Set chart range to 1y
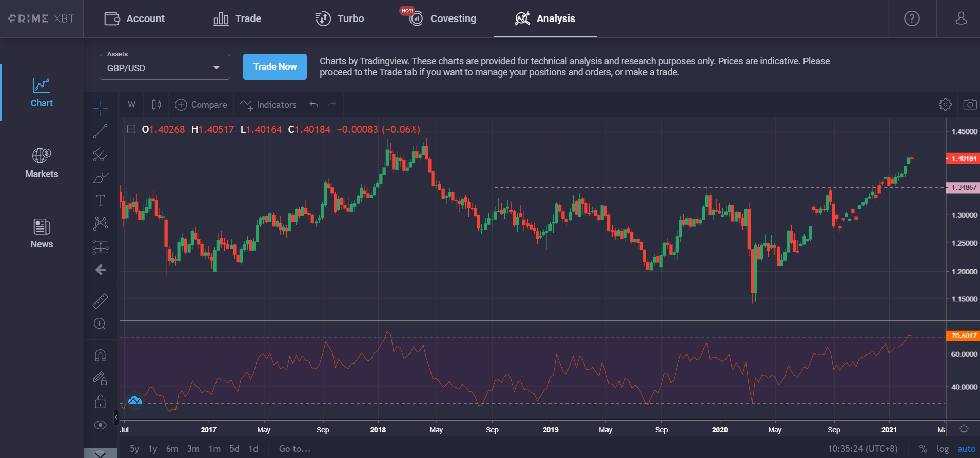This screenshot has width=980, height=458. (x=153, y=449)
